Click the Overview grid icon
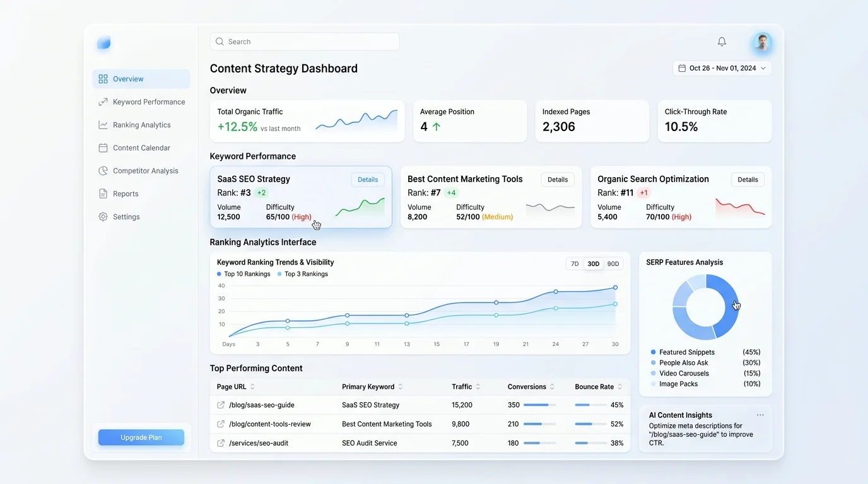Screen dimensions: 868x484 tap(103, 79)
